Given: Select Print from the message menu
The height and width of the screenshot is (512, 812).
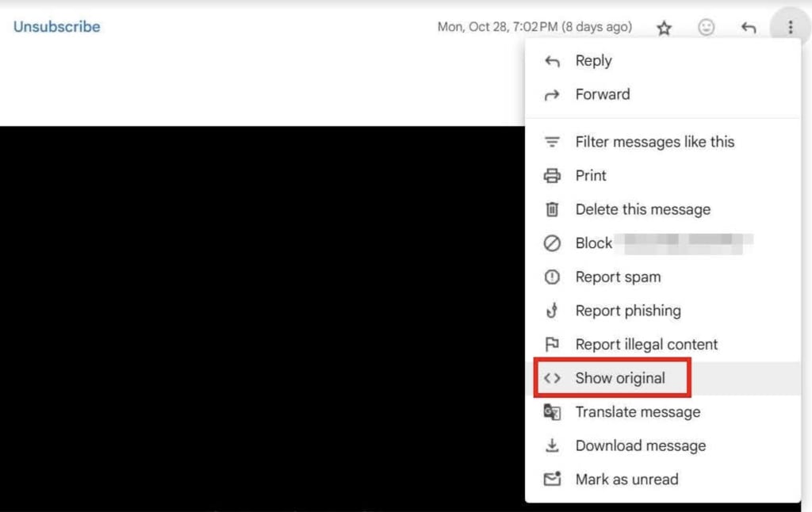Looking at the screenshot, I should click(663, 175).
